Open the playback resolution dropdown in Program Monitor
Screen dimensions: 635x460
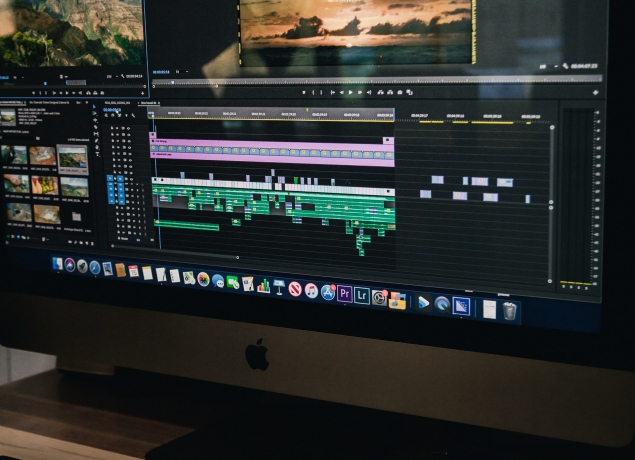pyautogui.click(x=546, y=67)
